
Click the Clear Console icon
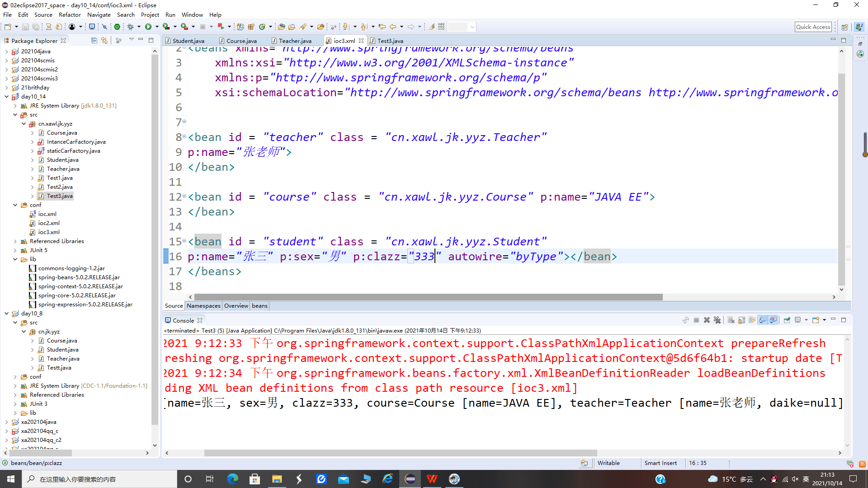731,320
